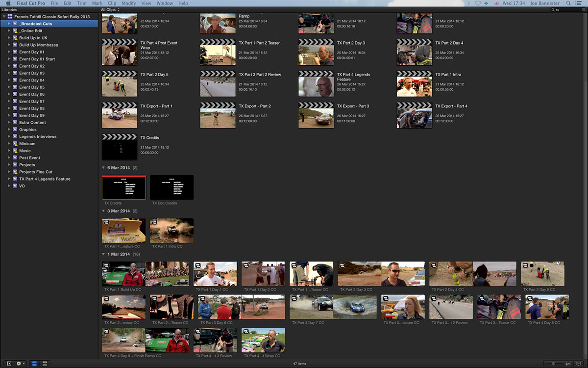Click the Wi-Fi status icon
Viewport: 588px width, 368px height.
point(478,3)
